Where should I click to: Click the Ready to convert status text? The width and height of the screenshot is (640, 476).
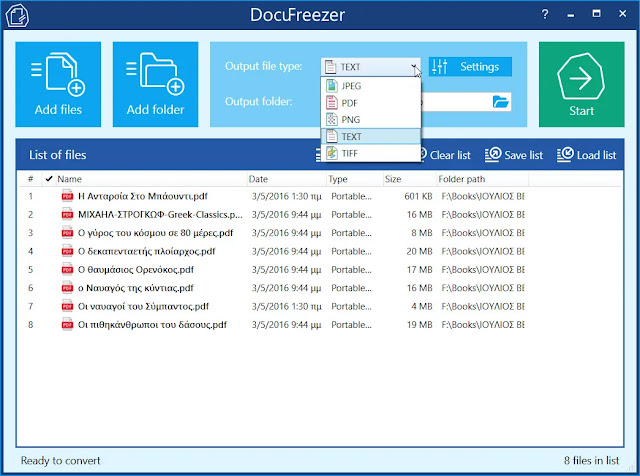point(60,460)
